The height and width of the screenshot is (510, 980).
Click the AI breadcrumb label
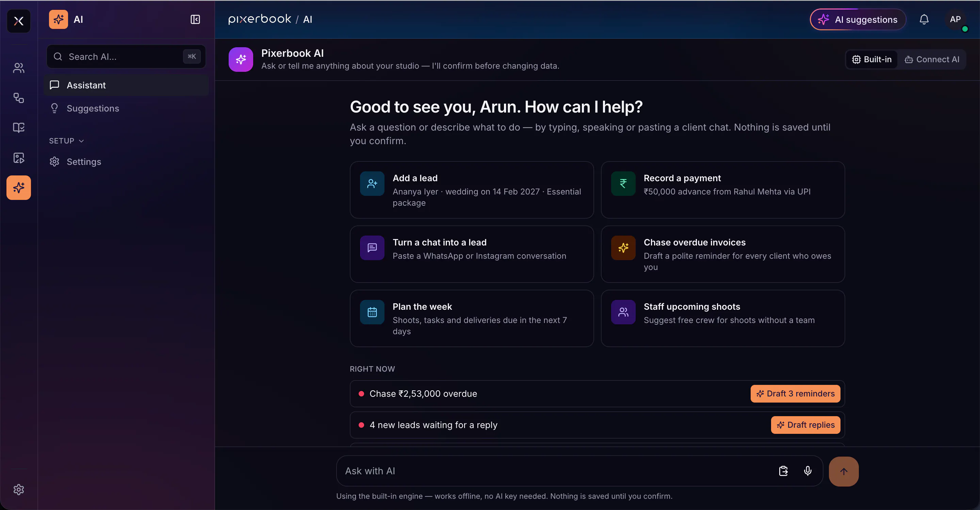point(307,19)
